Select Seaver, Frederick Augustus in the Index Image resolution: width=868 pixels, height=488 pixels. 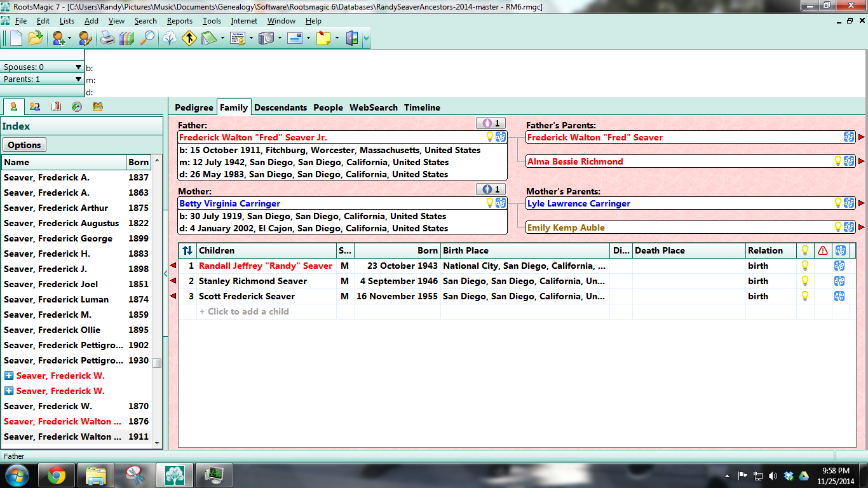click(76, 223)
